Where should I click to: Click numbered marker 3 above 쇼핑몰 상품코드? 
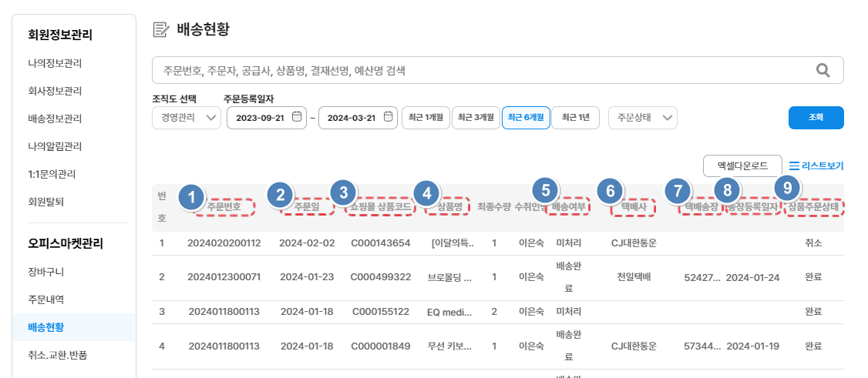tap(343, 192)
